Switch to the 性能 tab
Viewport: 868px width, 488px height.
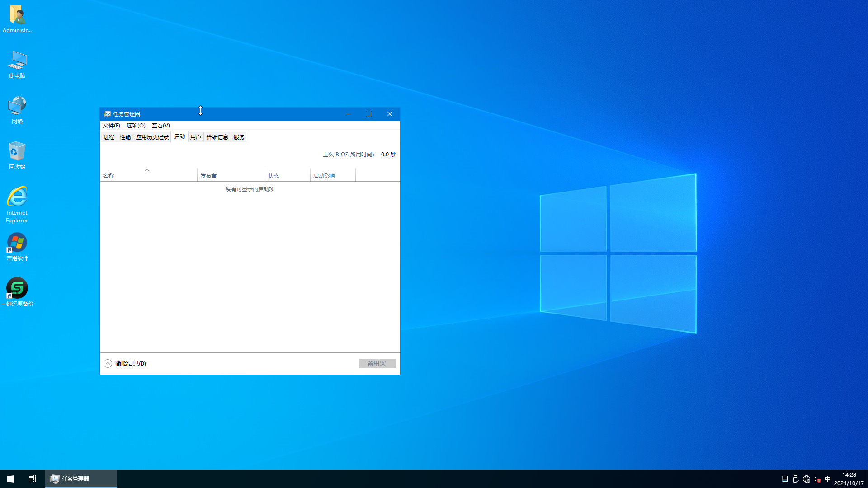[x=125, y=137]
